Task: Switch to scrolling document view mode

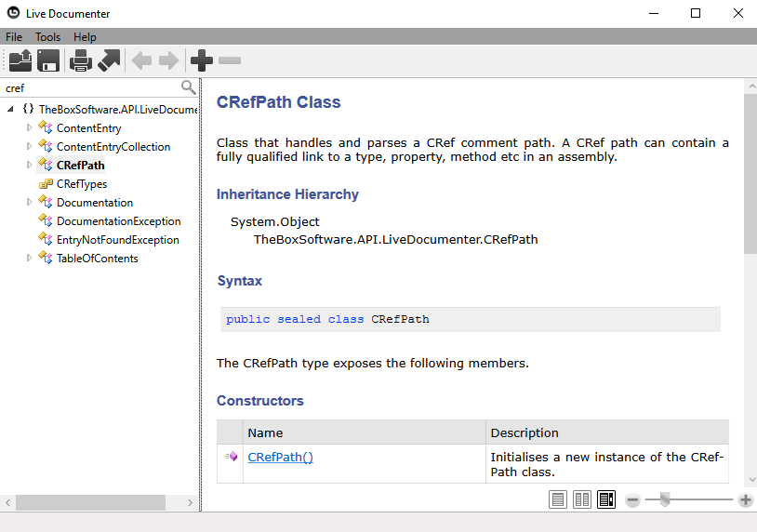Action: coord(606,499)
